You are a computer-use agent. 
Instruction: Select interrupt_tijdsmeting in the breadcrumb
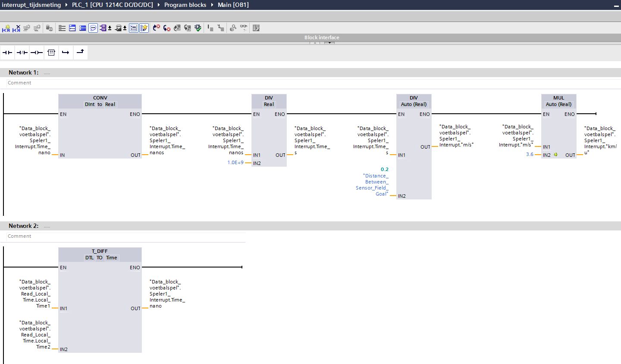coord(31,5)
